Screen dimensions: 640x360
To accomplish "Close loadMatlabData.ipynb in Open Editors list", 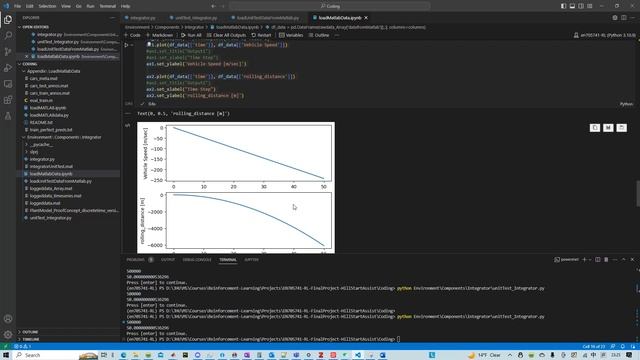I will pyautogui.click(x=27, y=56).
